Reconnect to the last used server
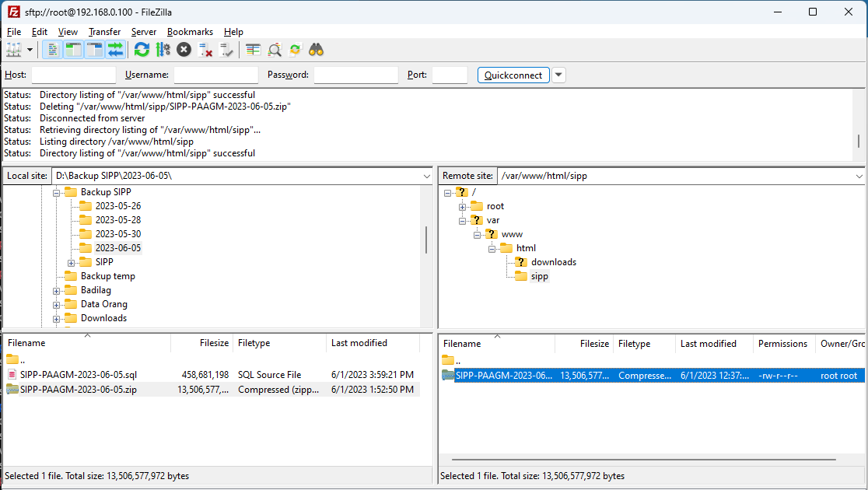The height and width of the screenshot is (490, 868). pyautogui.click(x=226, y=50)
